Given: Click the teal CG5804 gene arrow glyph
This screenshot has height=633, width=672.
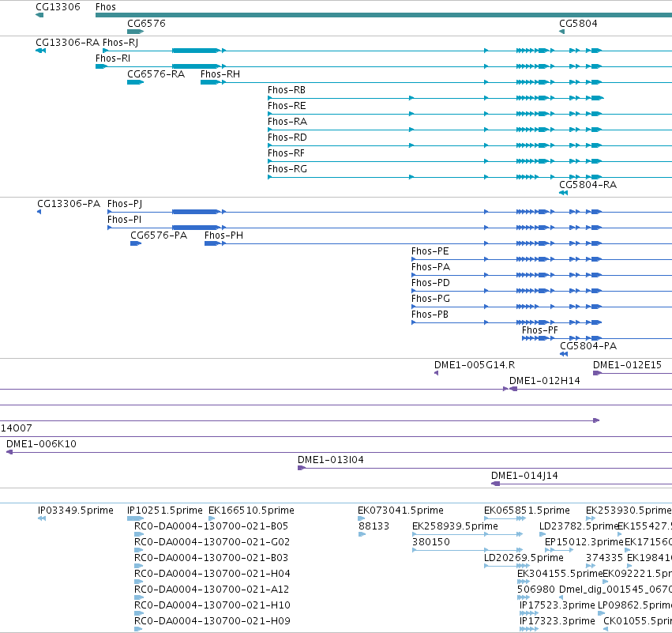Looking at the screenshot, I should [x=562, y=32].
